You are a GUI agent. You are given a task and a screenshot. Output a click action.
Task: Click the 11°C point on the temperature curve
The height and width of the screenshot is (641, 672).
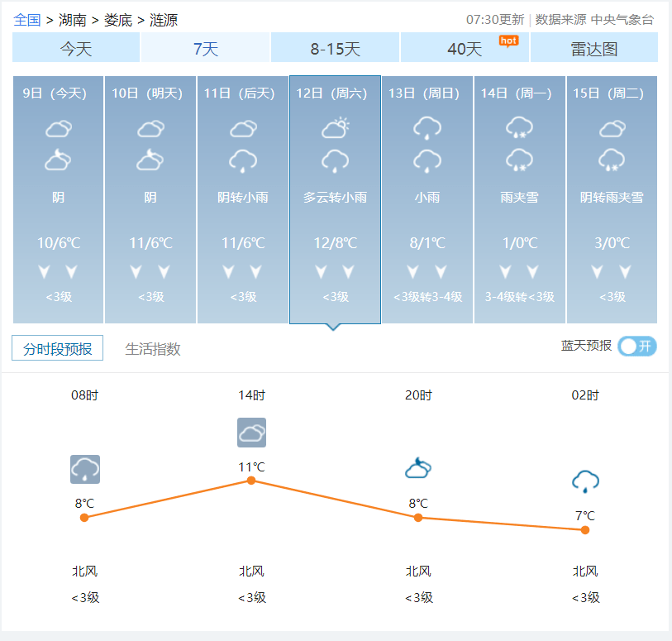tap(251, 481)
